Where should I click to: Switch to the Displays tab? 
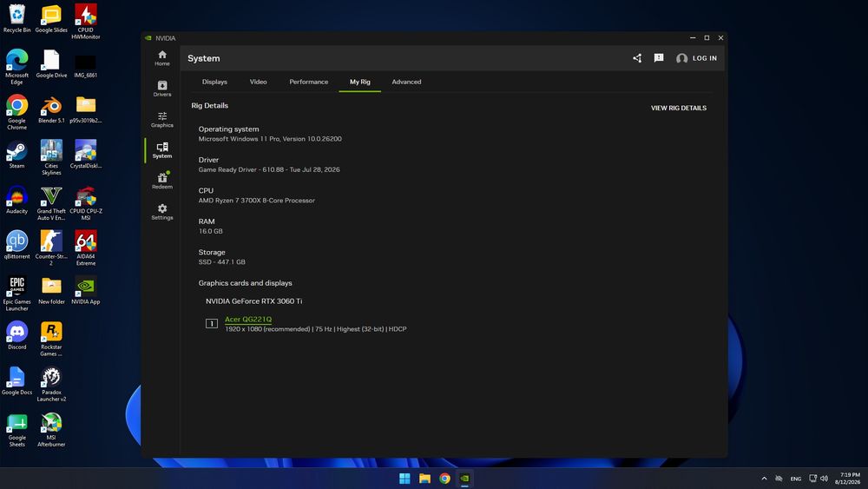[214, 82]
